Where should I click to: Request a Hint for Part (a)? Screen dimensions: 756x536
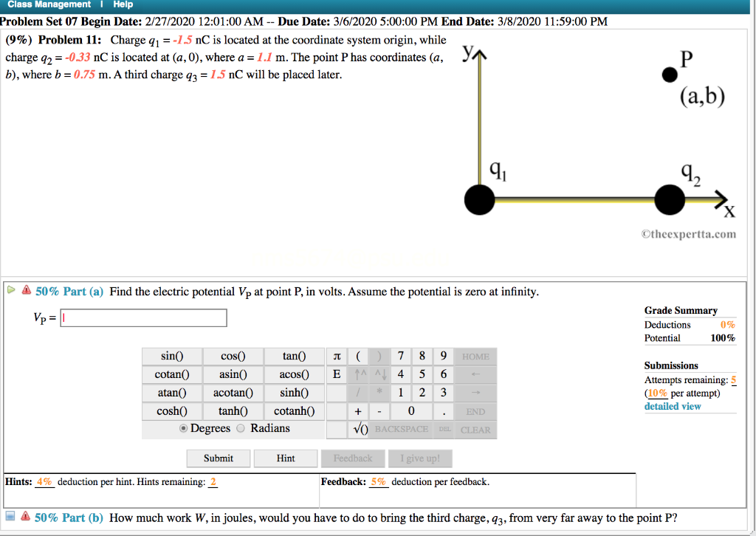tap(285, 458)
